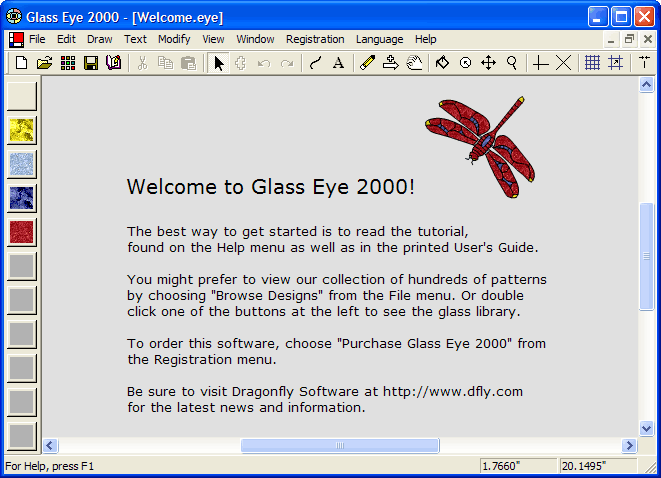This screenshot has width=661, height=478.
Task: Click the Undo arrow icon
Action: pos(264,63)
